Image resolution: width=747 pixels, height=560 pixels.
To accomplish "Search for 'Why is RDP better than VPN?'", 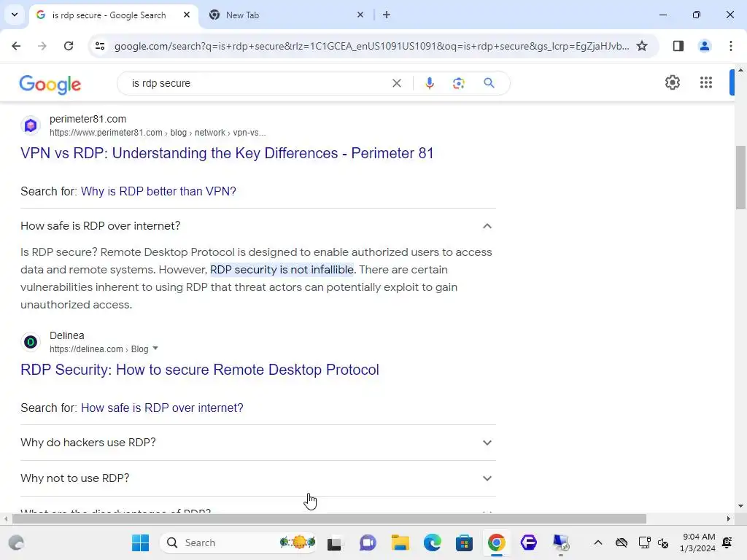I will 158,191.
